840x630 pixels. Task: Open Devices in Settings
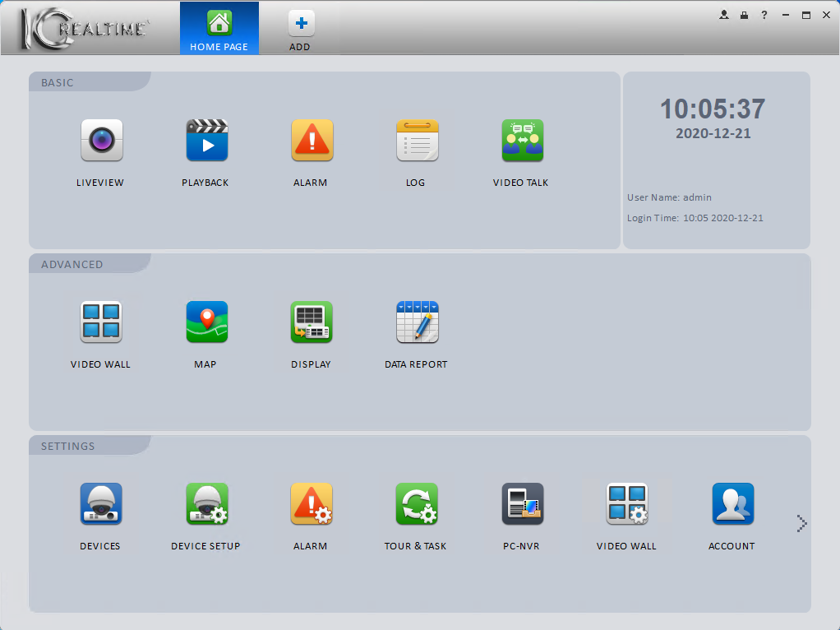(x=101, y=503)
